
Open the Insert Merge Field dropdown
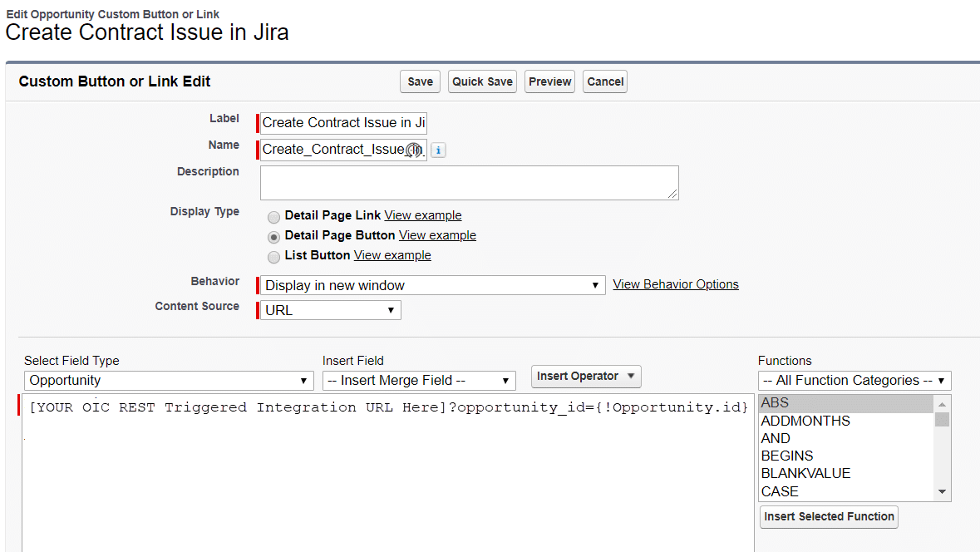tap(419, 380)
